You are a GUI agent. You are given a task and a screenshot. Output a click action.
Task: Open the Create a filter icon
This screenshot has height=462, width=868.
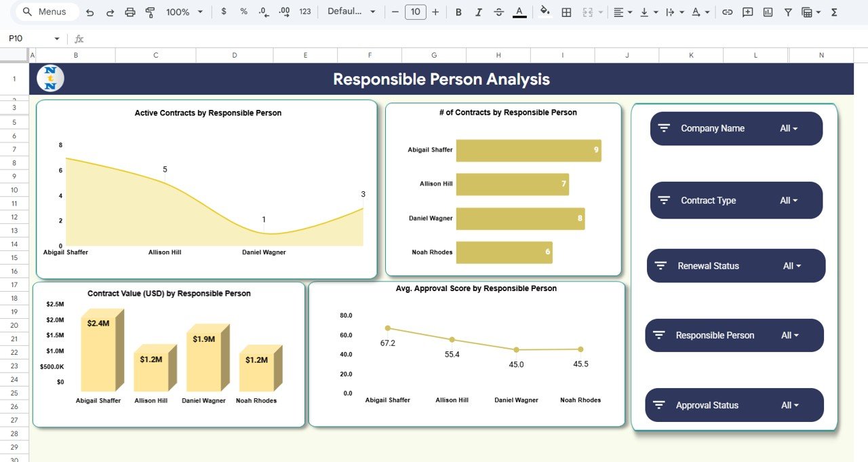click(787, 12)
